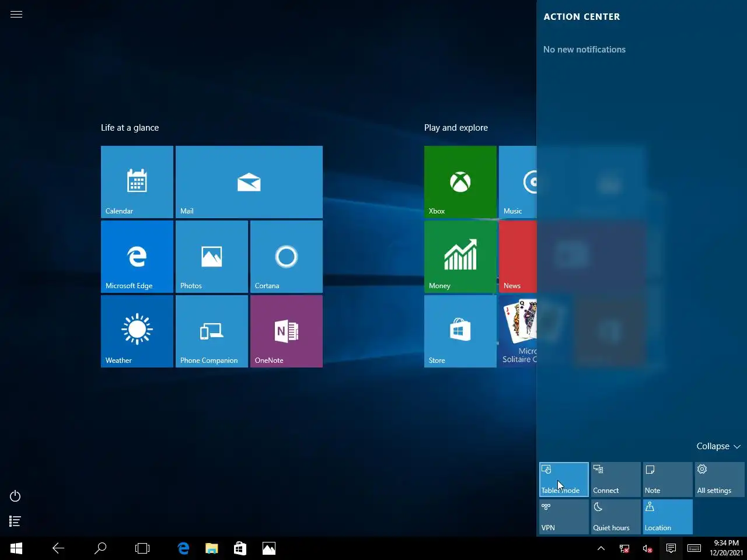
Task: Launch Edge from the taskbar
Action: 183,548
